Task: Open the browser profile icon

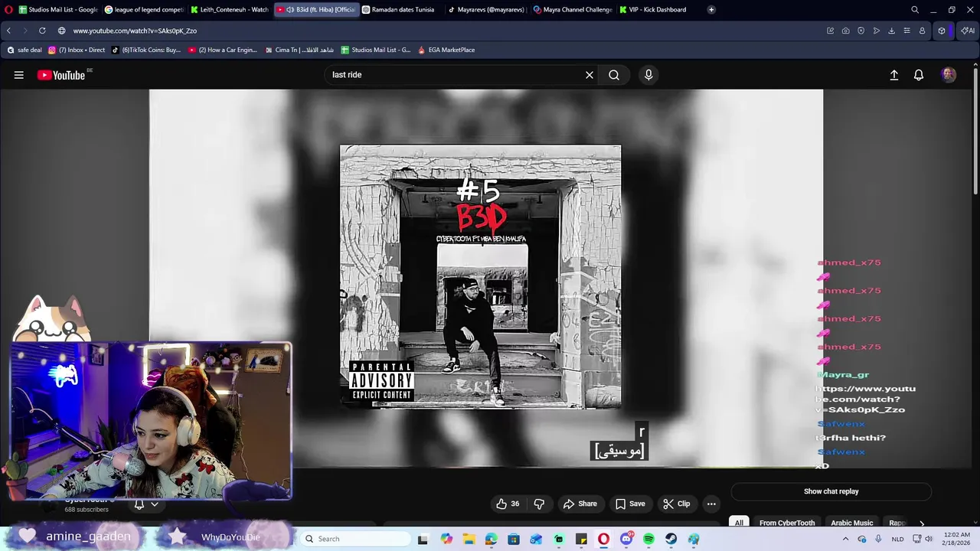Action: (922, 31)
